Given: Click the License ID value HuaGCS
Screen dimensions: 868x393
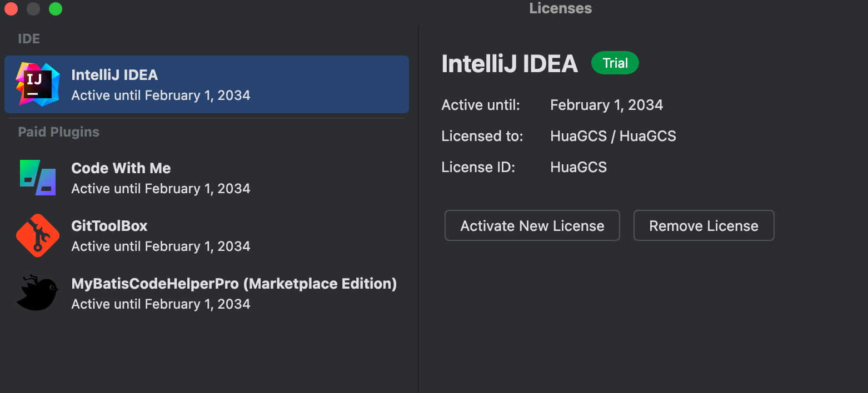Looking at the screenshot, I should coord(578,167).
